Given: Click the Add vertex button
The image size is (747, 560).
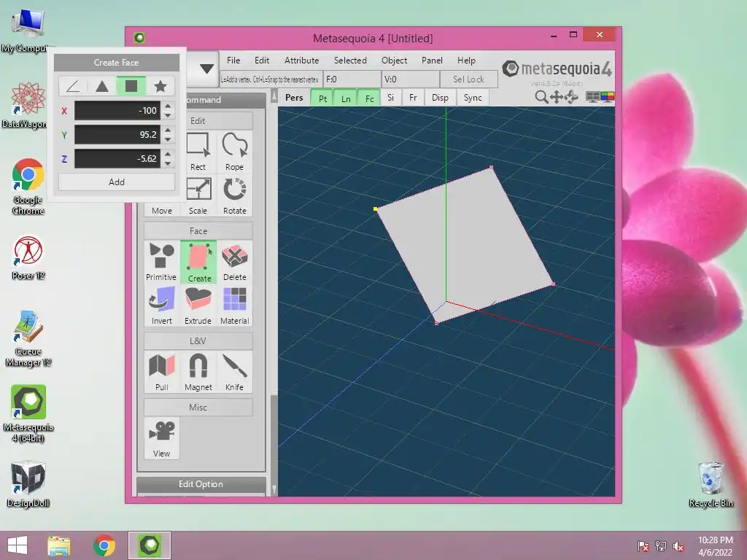Looking at the screenshot, I should tap(117, 182).
